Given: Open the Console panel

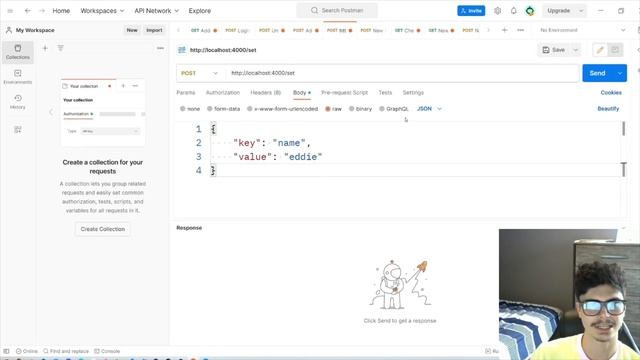Looking at the screenshot, I should pyautogui.click(x=107, y=351).
